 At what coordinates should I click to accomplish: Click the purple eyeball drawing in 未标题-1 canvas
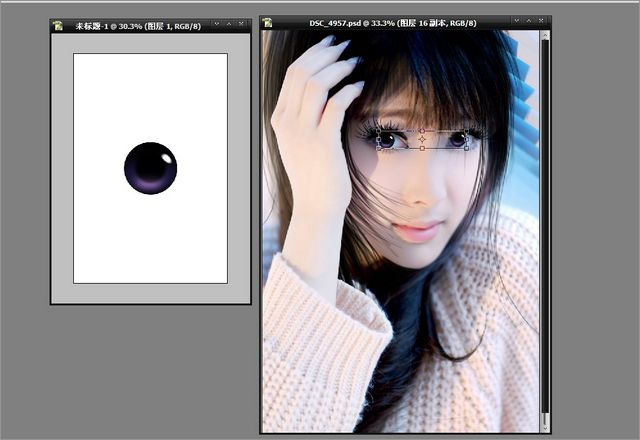click(151, 168)
